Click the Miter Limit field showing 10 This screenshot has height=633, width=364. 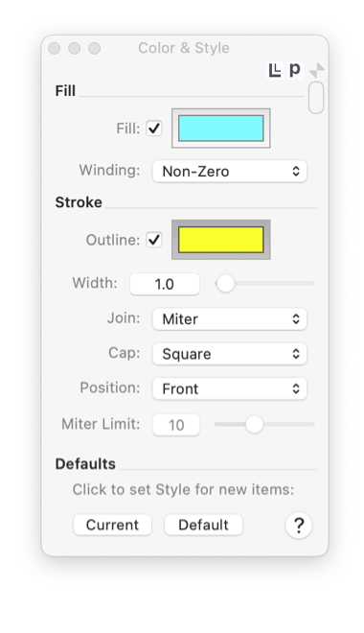(x=176, y=425)
